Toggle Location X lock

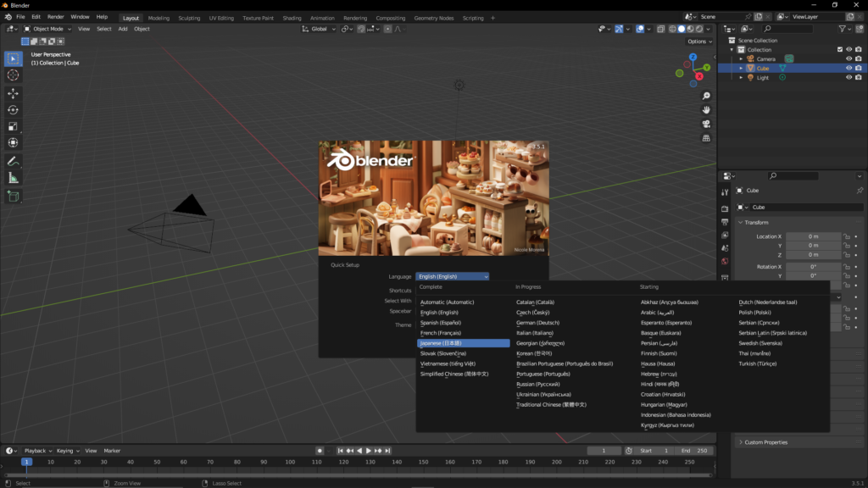pyautogui.click(x=847, y=237)
